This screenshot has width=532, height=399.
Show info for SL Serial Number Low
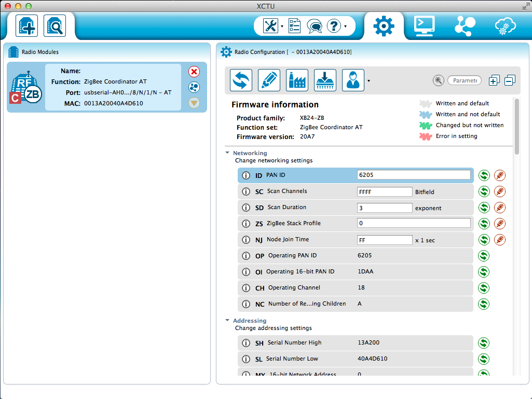[246, 359]
